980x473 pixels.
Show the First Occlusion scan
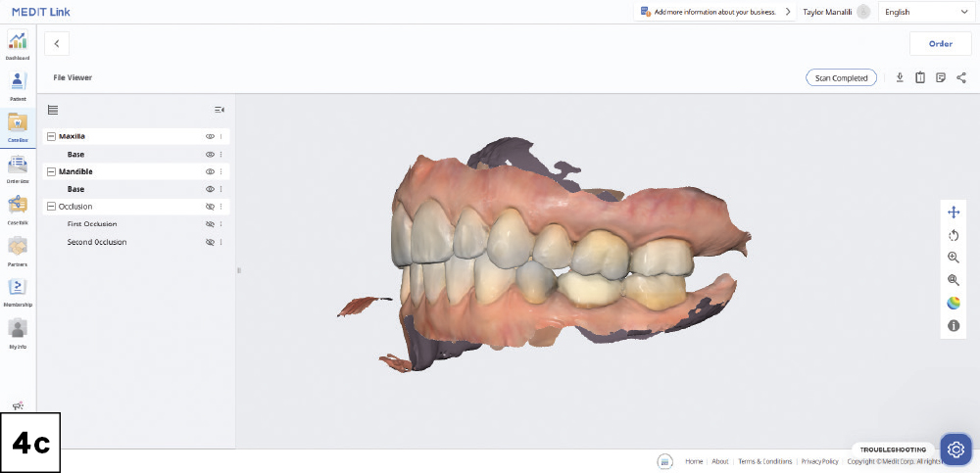(x=210, y=224)
